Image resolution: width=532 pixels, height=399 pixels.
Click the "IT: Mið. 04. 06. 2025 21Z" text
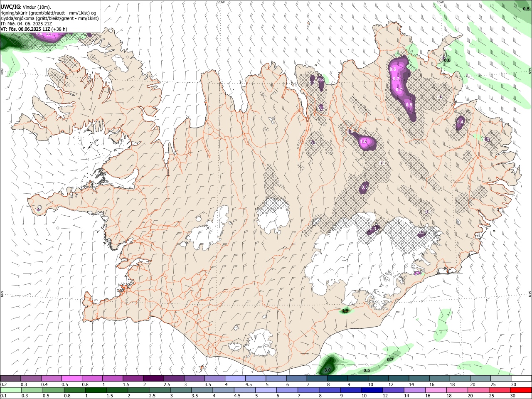click(26, 24)
